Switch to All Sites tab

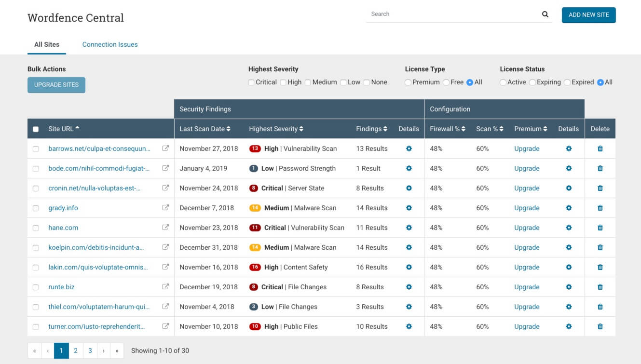click(x=47, y=44)
